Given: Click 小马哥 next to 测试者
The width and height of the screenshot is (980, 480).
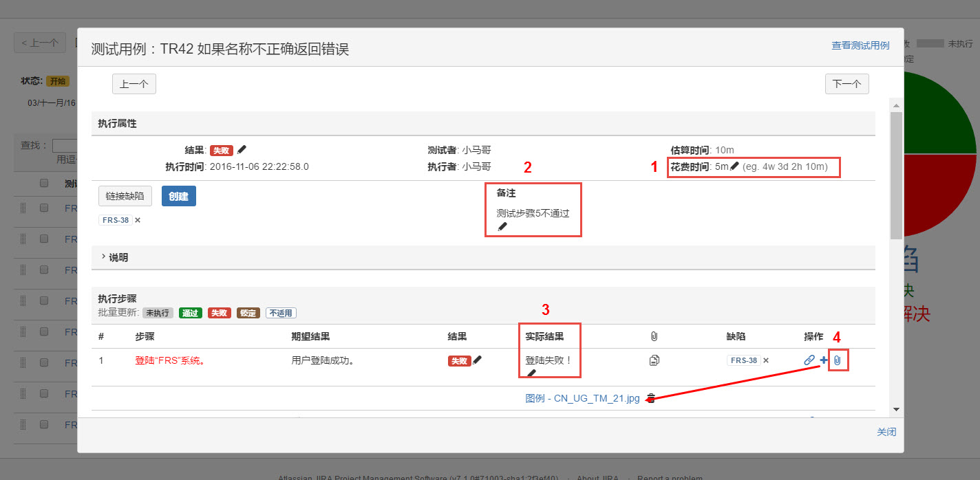Looking at the screenshot, I should click(x=476, y=150).
